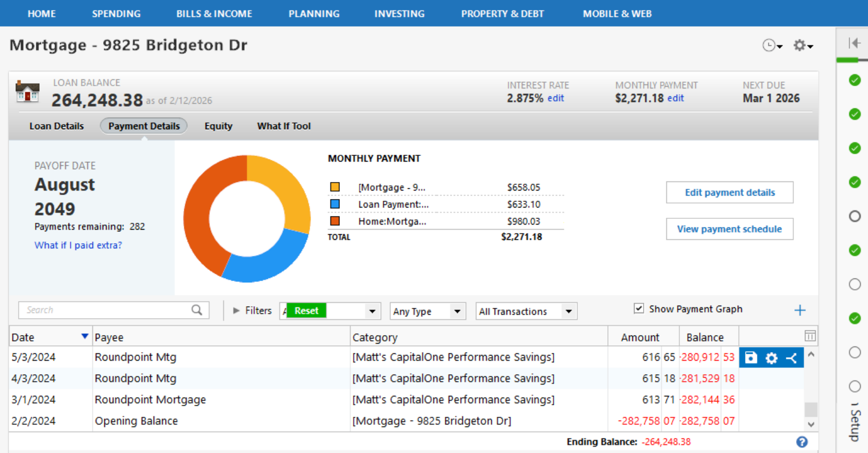
Task: Switch to the Equity tab
Action: 218,126
